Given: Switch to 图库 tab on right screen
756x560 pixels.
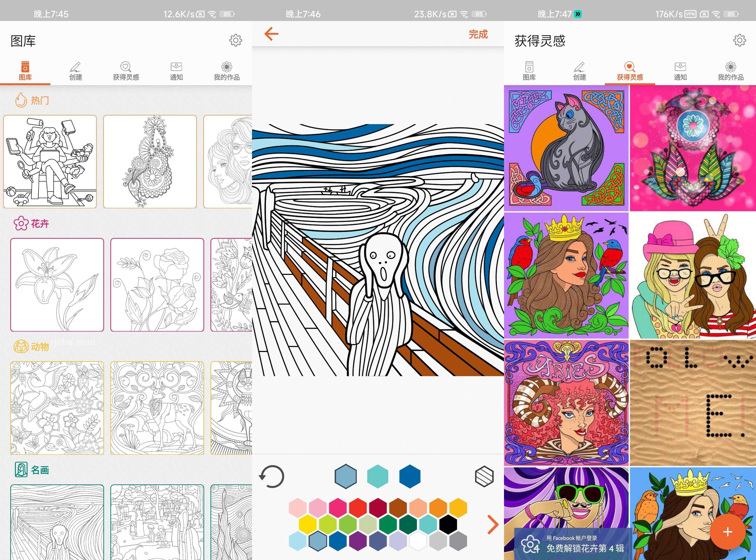Looking at the screenshot, I should (529, 71).
